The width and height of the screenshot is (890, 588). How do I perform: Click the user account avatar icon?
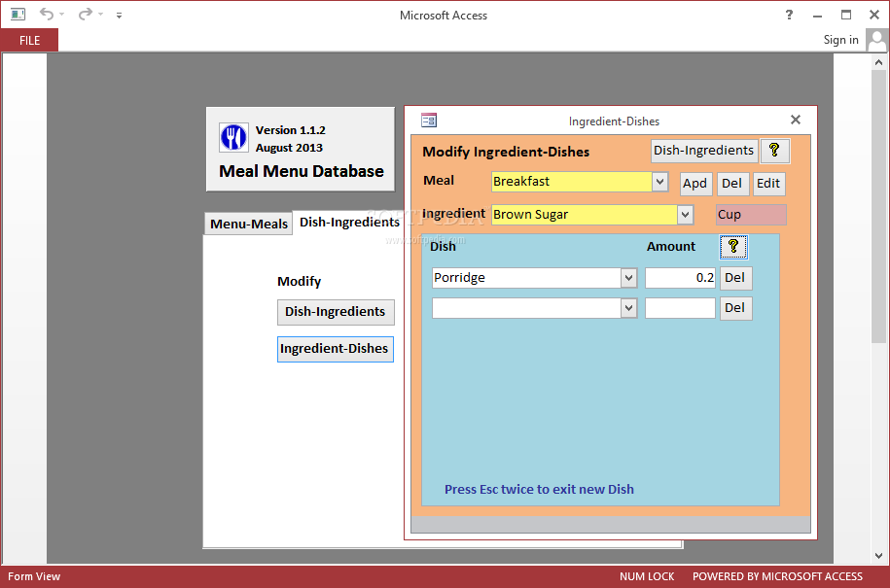pos(876,40)
